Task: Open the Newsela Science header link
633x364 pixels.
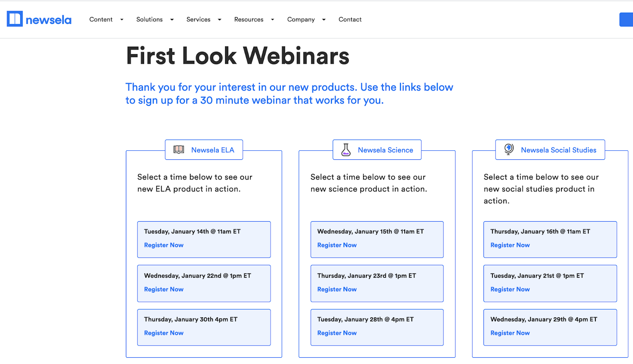Action: pyautogui.click(x=385, y=150)
